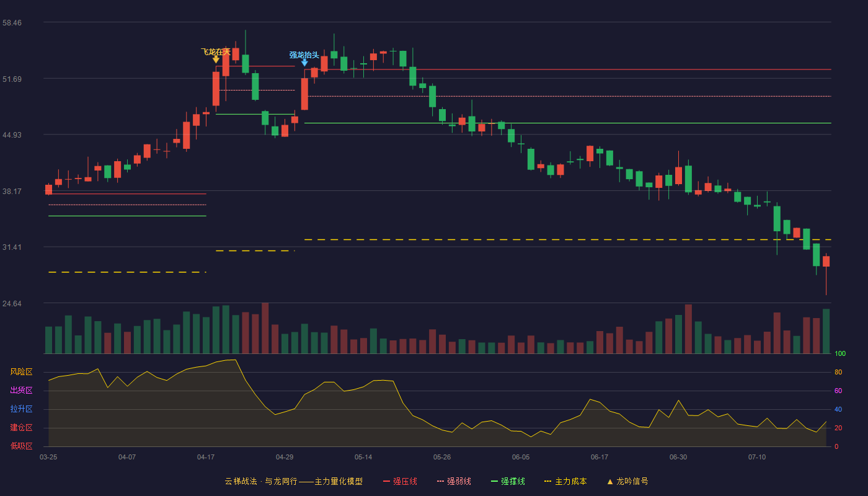Screen dimensions: 868x496
Task: Click the 60 indicator axis value
Action: (838, 391)
